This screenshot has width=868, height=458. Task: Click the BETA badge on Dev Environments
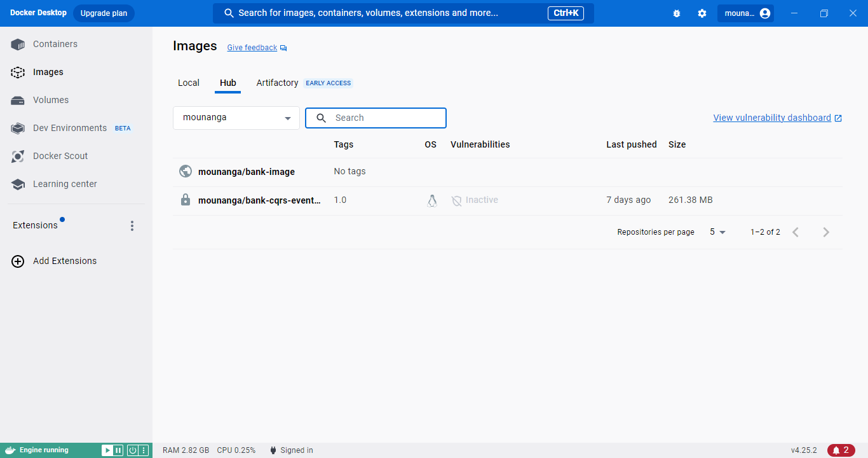pos(123,128)
